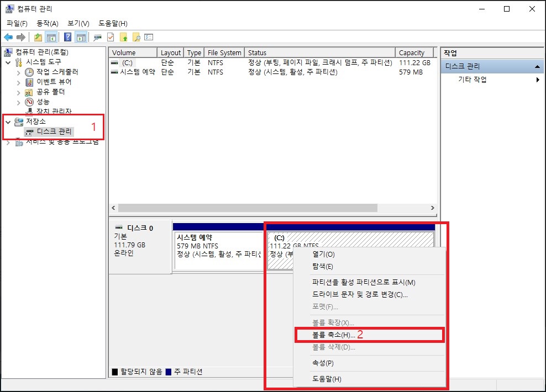Screen dimensions: 546x392
Task: Click the horizontal scrollbar thumb of volume list
Action: click(x=248, y=208)
